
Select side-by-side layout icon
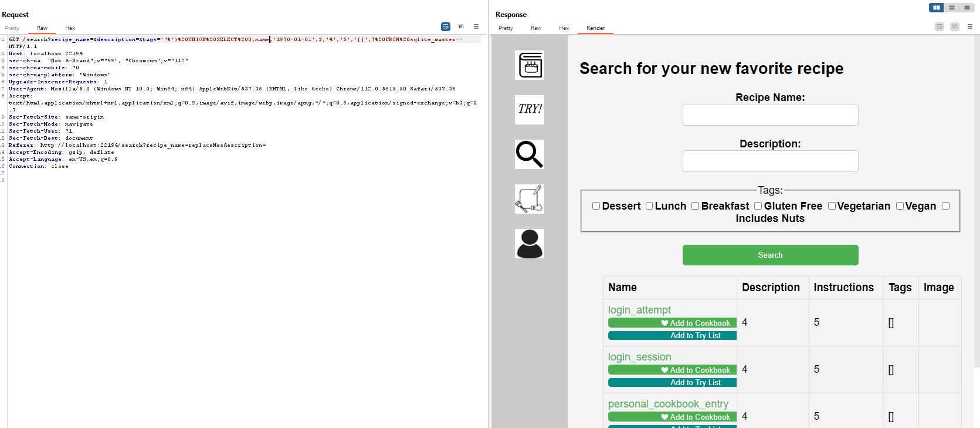pos(937,8)
